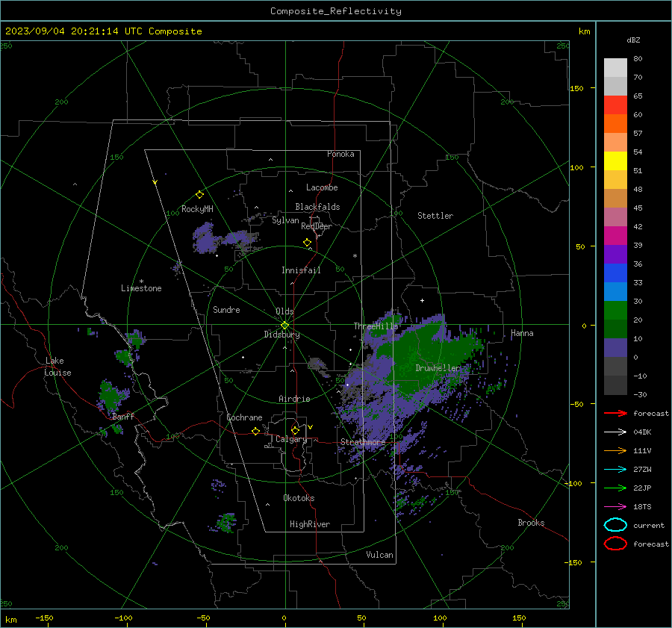
Task: Click the yellow radar site marker at Didsbury
Action: pyautogui.click(x=284, y=326)
